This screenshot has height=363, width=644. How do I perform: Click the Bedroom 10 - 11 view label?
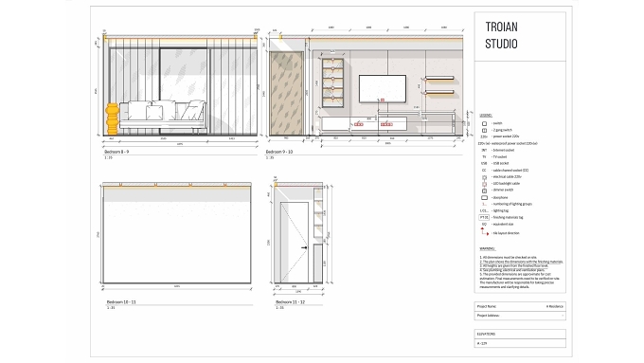pos(121,301)
